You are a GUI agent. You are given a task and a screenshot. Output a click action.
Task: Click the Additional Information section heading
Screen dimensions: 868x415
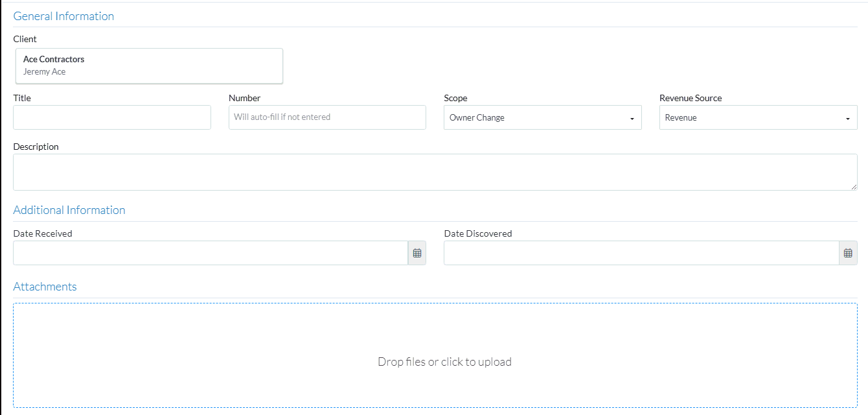(69, 210)
